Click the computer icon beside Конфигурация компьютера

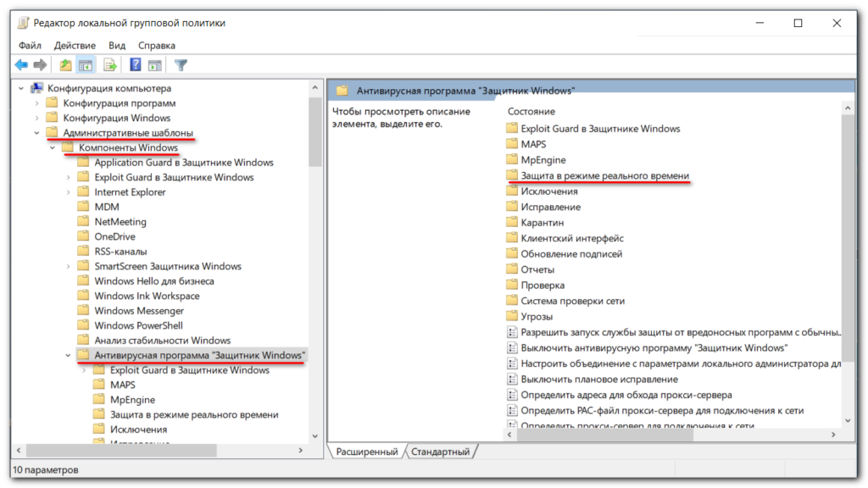[x=37, y=88]
